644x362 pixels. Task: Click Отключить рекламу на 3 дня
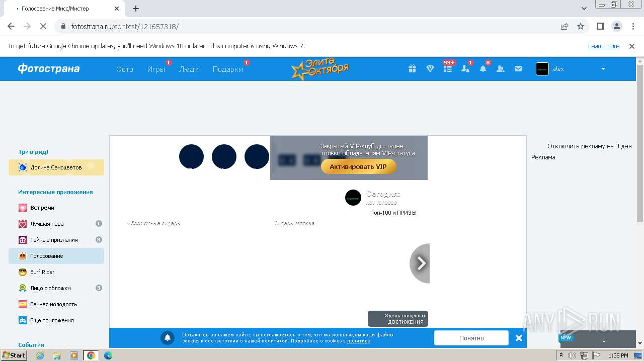tap(589, 146)
